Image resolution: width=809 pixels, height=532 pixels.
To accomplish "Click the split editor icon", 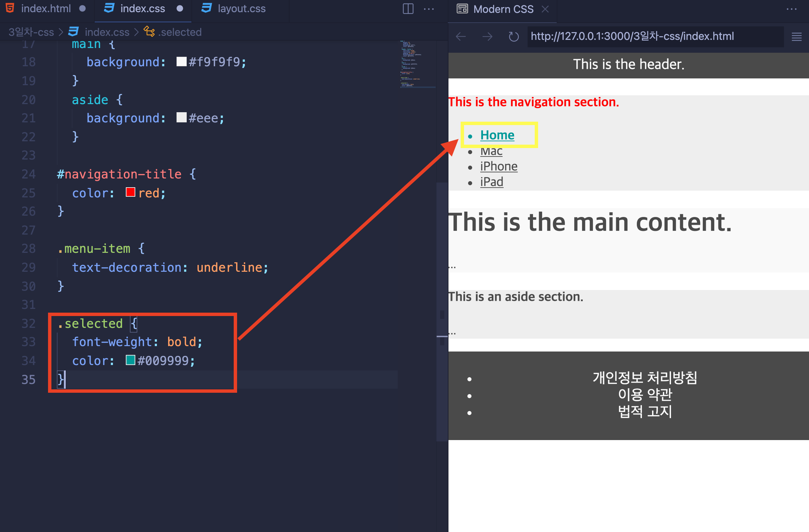I will click(x=408, y=9).
